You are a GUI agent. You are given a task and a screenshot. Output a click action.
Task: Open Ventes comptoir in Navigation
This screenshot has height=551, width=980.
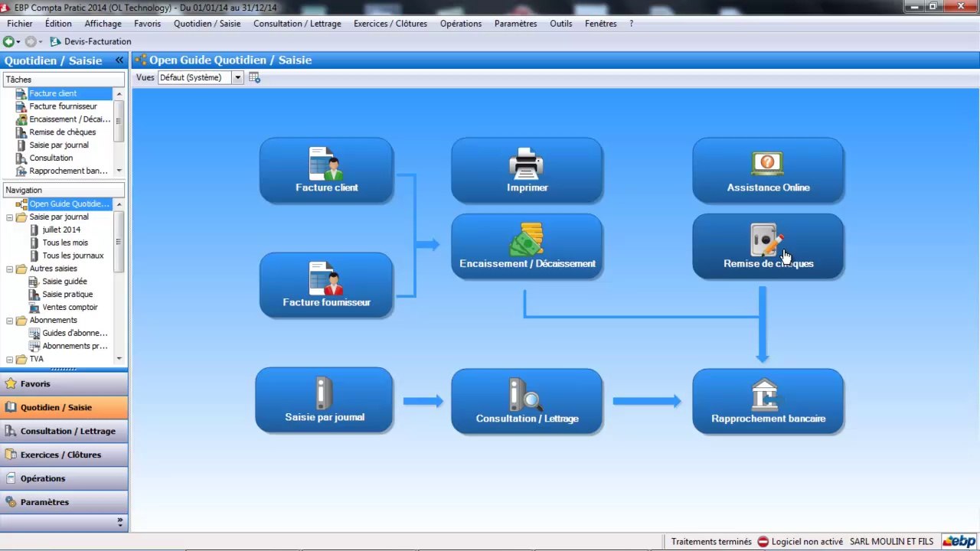tap(70, 308)
